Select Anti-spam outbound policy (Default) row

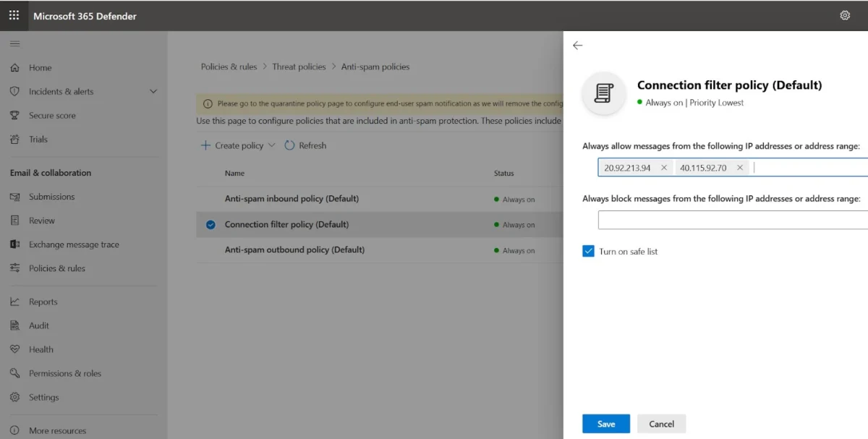click(x=294, y=250)
